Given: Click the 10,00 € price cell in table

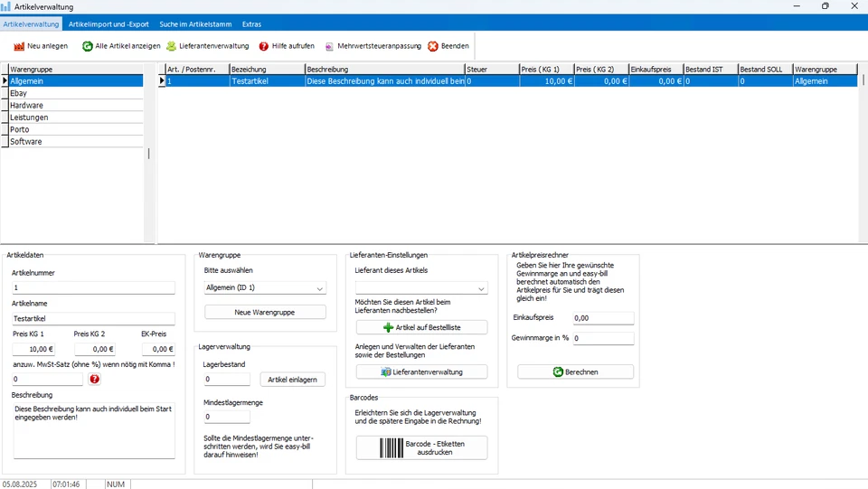Looking at the screenshot, I should coord(546,80).
